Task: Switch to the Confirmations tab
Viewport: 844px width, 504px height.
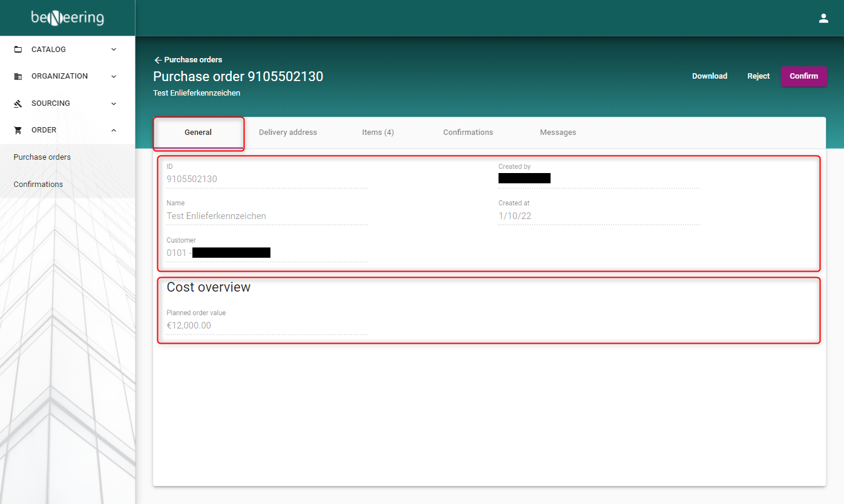Action: pyautogui.click(x=468, y=133)
